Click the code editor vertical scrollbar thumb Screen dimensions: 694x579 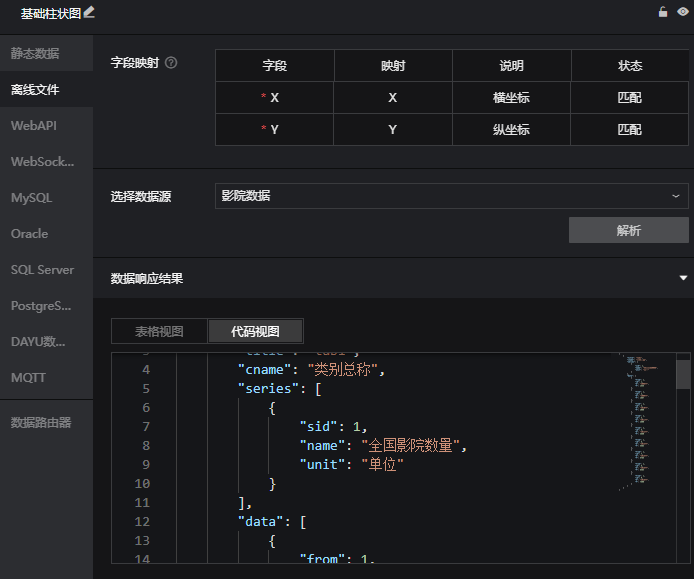tap(683, 374)
